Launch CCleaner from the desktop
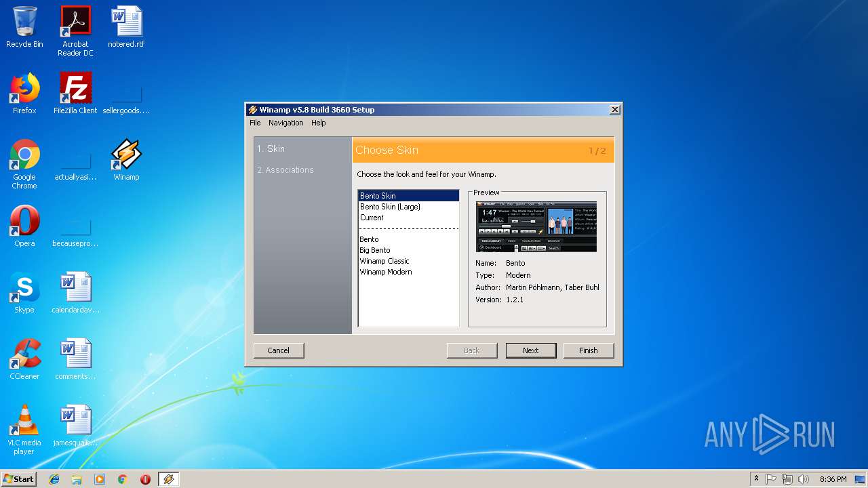868x488 pixels. (24, 359)
